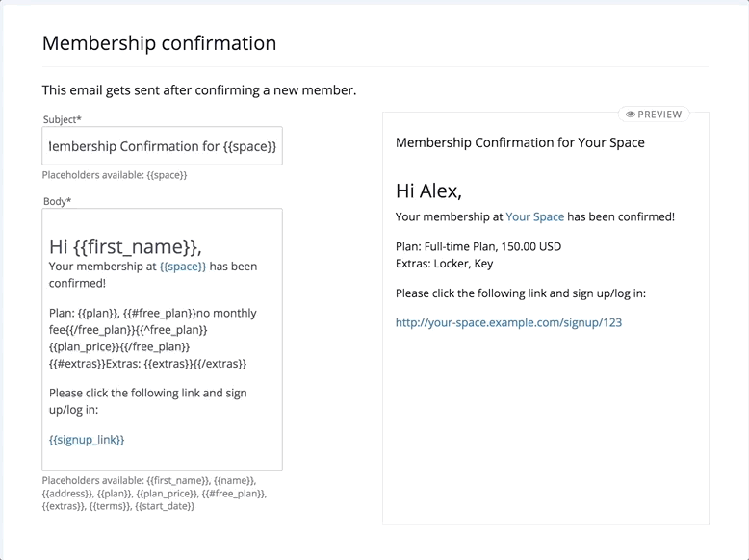Open the signup URL in the email preview

coord(508,322)
